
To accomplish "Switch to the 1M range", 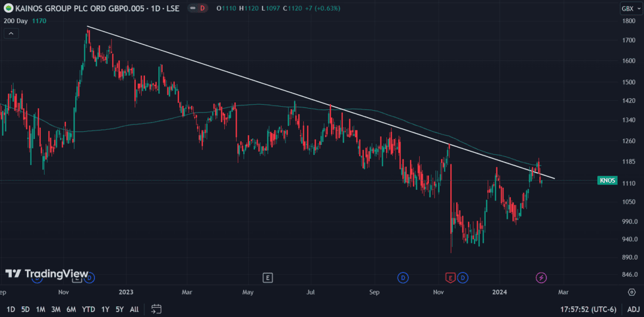I will [40, 309].
